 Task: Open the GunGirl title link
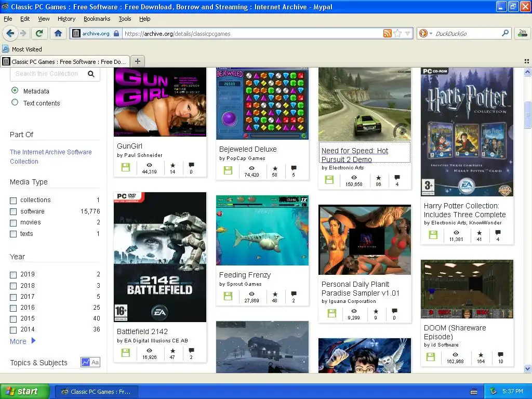pos(129,146)
